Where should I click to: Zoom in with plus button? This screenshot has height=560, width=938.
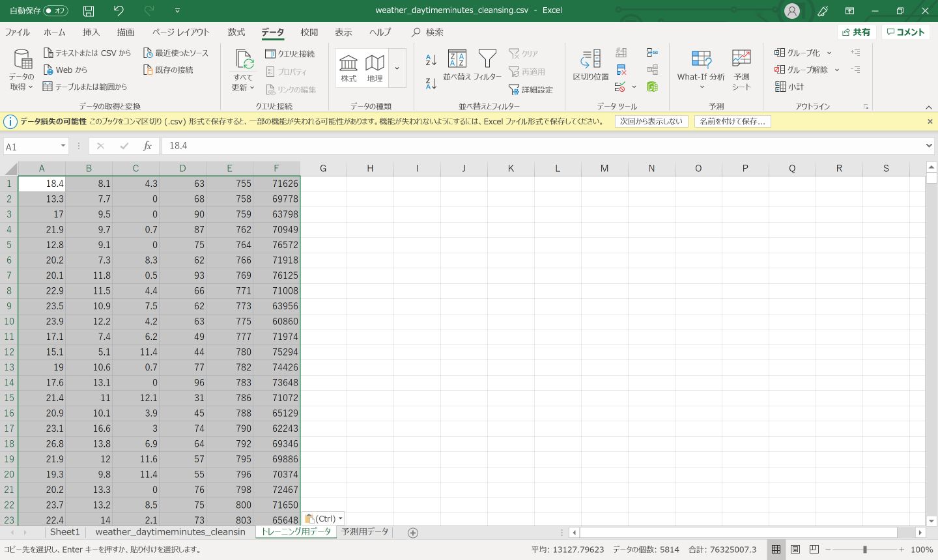pos(902,550)
